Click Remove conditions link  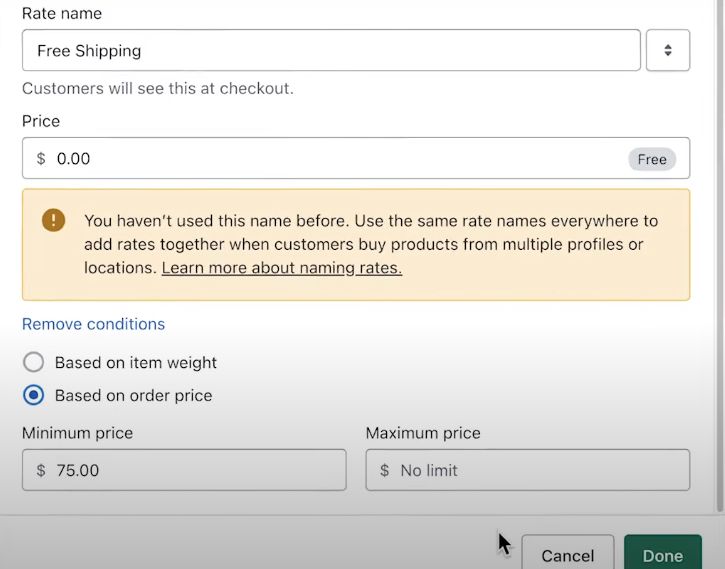(93, 324)
